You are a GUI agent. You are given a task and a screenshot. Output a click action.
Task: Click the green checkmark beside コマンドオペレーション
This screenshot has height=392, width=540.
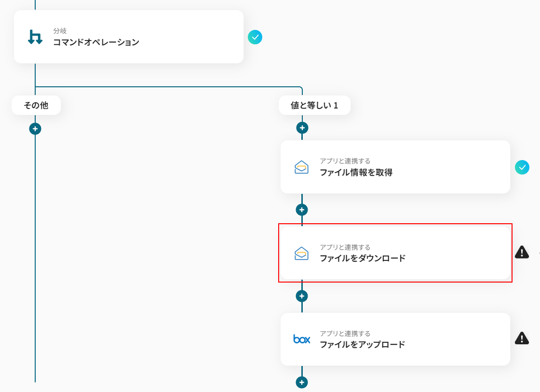point(255,37)
